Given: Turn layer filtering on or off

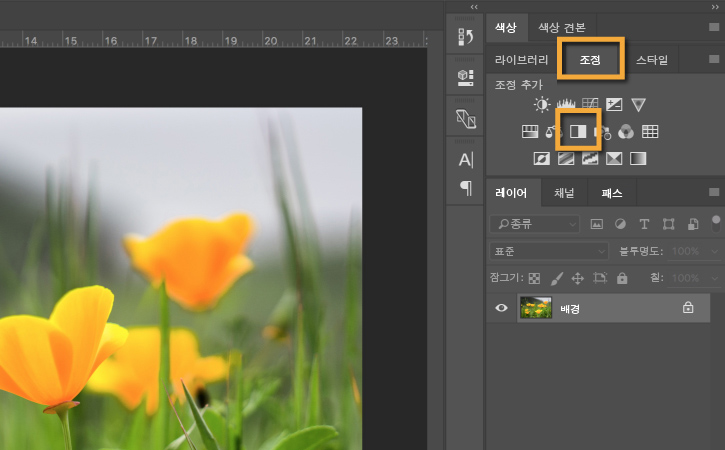Looking at the screenshot, I should (716, 224).
